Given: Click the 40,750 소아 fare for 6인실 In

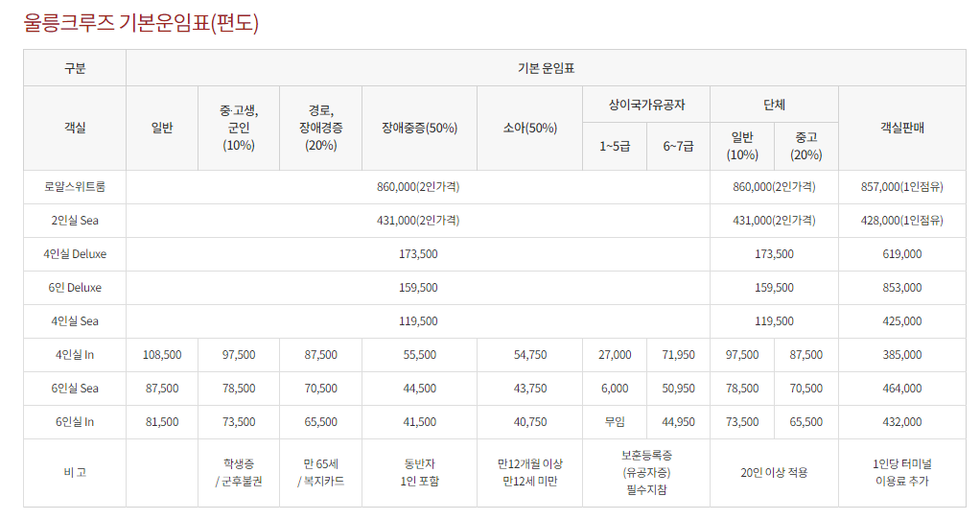Looking at the screenshot, I should (x=530, y=422).
